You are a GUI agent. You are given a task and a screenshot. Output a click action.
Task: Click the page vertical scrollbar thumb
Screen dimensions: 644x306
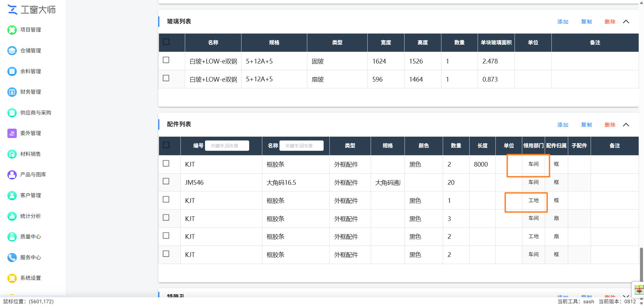(x=641, y=264)
